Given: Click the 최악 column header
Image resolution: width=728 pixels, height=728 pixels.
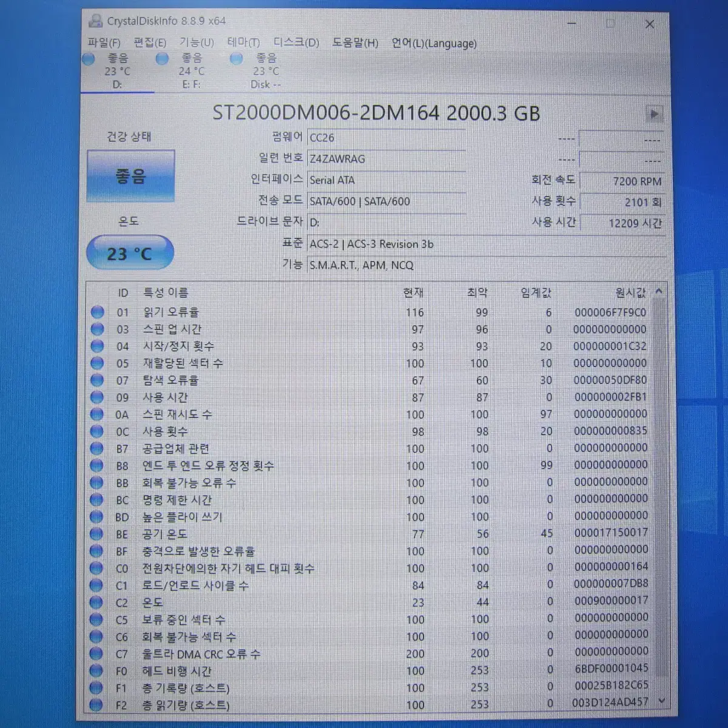Looking at the screenshot, I should (x=477, y=293).
